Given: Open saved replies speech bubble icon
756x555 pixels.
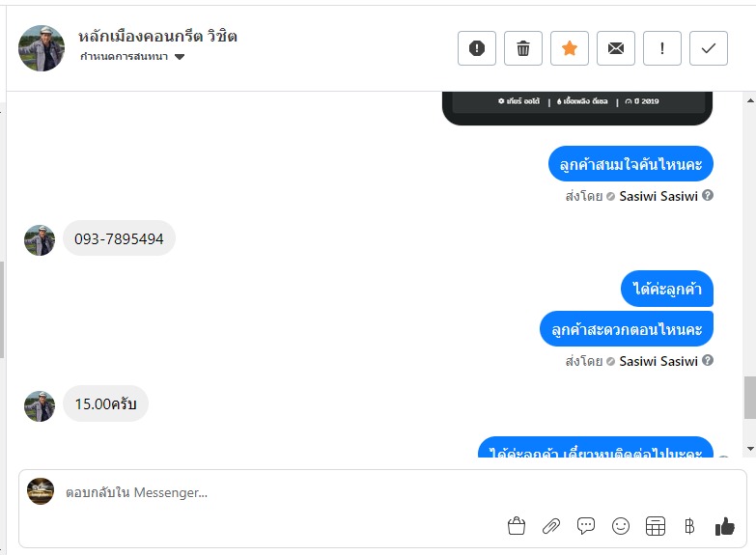Looking at the screenshot, I should tap(586, 526).
